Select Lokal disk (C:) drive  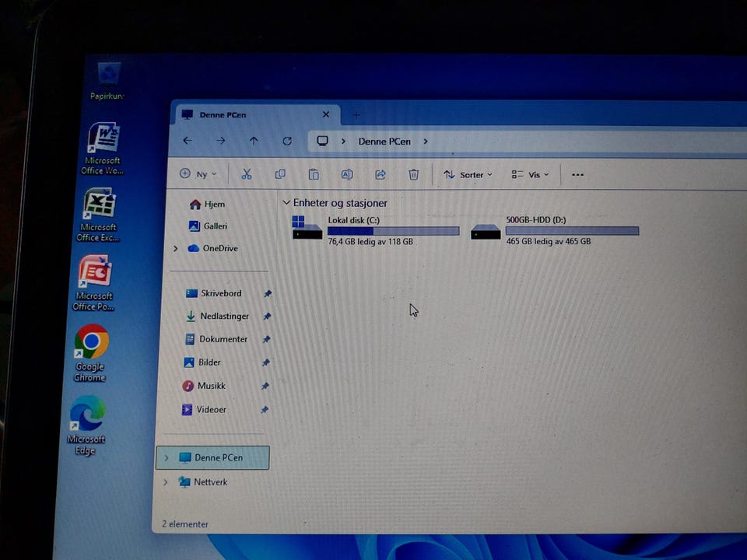click(376, 231)
